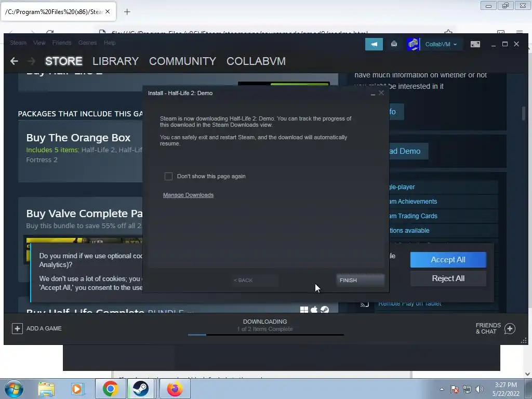The height and width of the screenshot is (399, 532).
Task: Click the FINISH button
Action: pyautogui.click(x=361, y=280)
